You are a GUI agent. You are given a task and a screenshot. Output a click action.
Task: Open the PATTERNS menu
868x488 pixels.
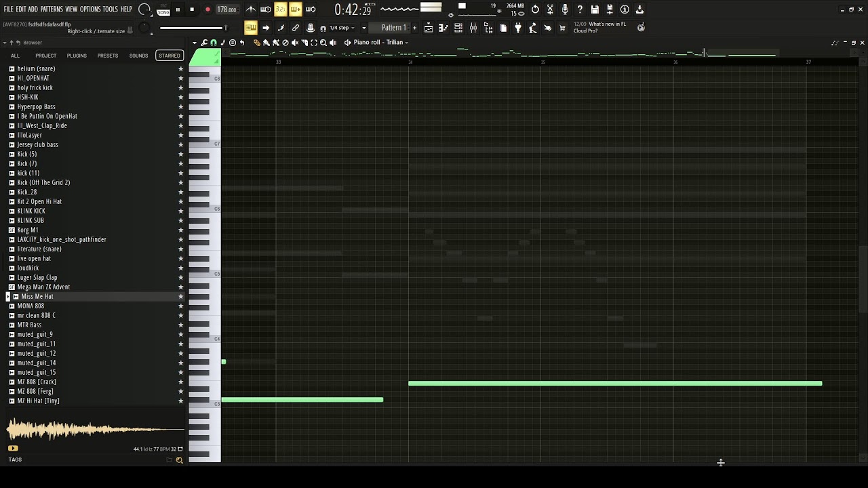click(52, 9)
